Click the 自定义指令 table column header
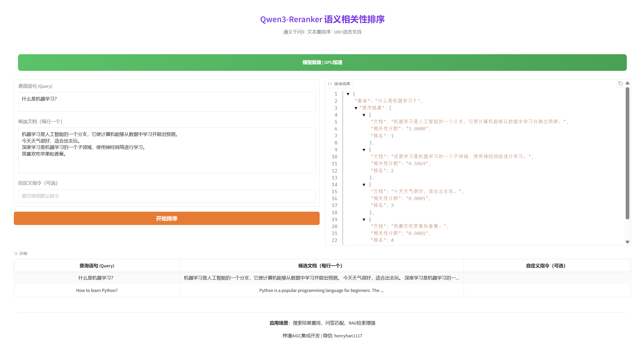The image size is (644, 347). point(547,266)
